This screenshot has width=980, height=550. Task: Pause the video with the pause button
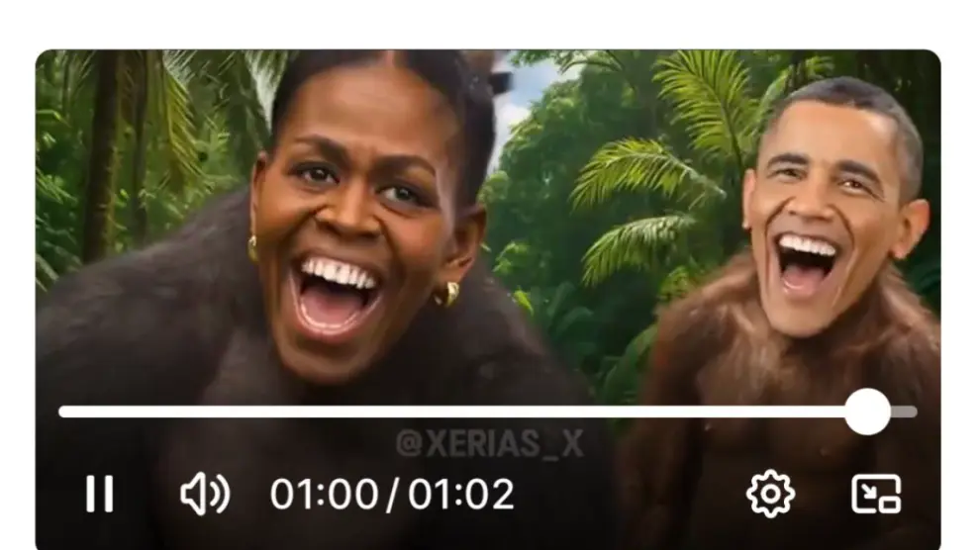coord(100,494)
